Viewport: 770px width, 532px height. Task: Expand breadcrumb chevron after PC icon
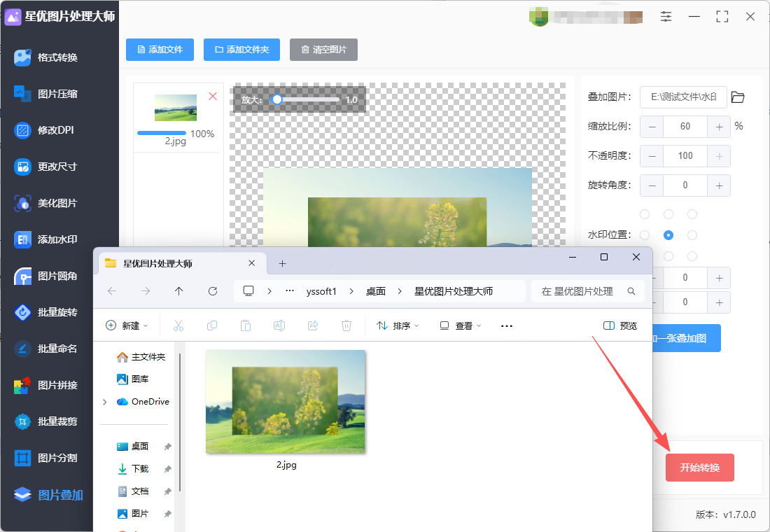pos(269,291)
